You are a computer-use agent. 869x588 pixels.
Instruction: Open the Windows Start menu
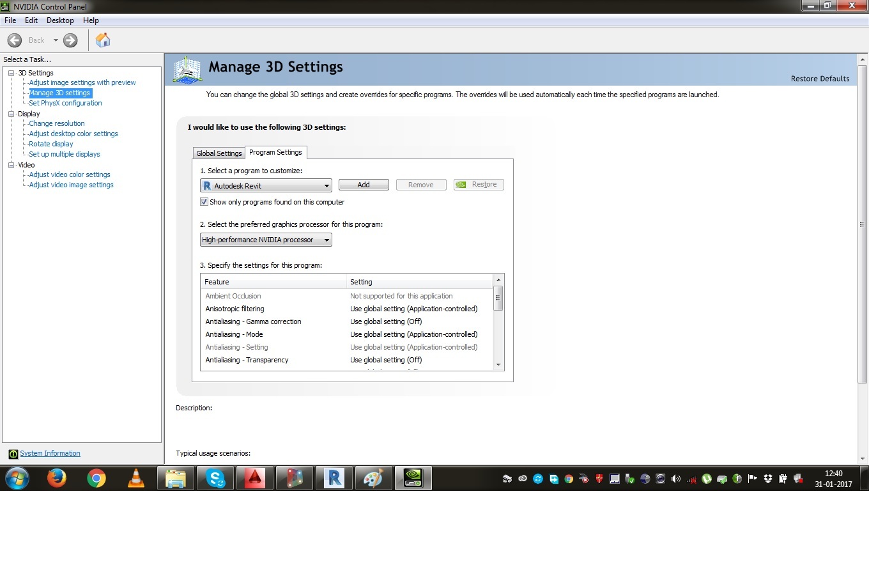pos(17,478)
